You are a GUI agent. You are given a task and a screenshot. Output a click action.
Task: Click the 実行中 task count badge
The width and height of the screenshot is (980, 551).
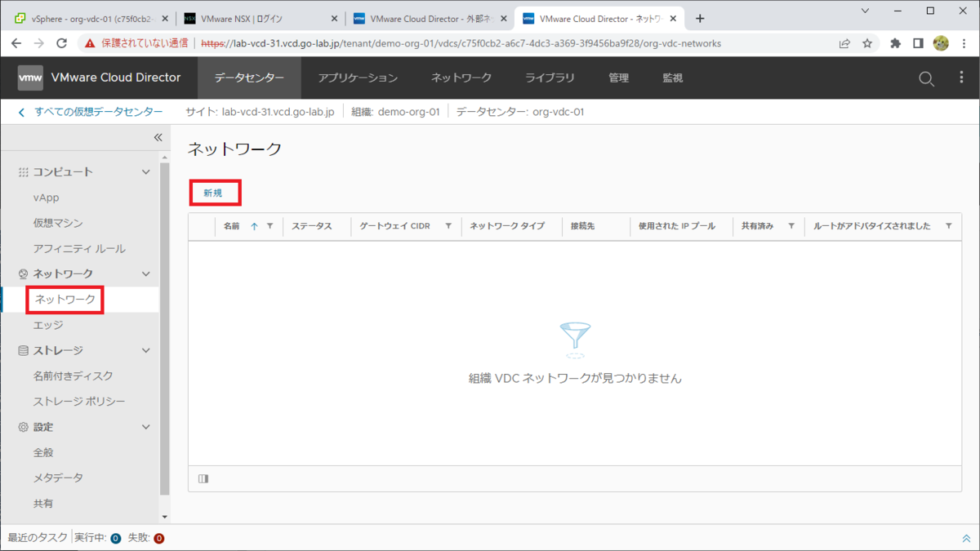click(115, 539)
